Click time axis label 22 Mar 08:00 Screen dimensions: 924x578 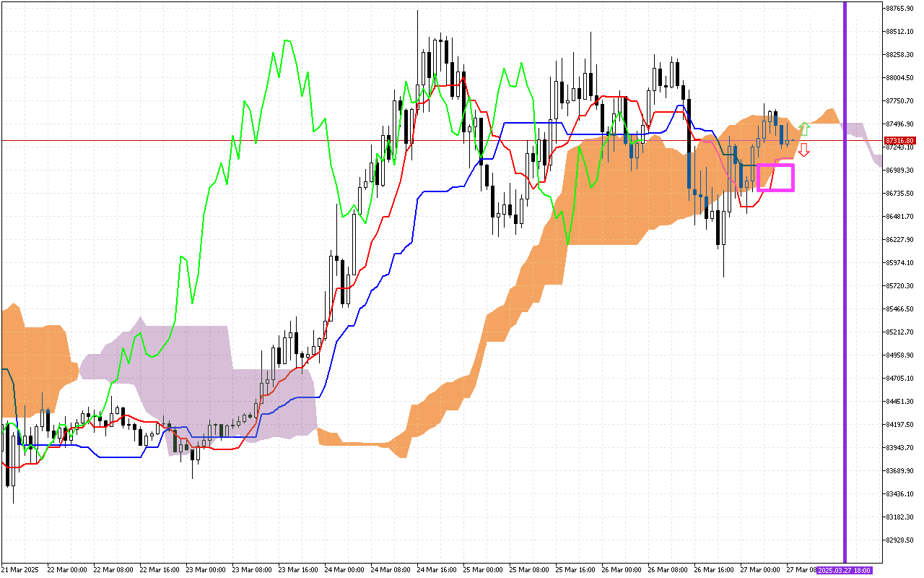[114, 570]
